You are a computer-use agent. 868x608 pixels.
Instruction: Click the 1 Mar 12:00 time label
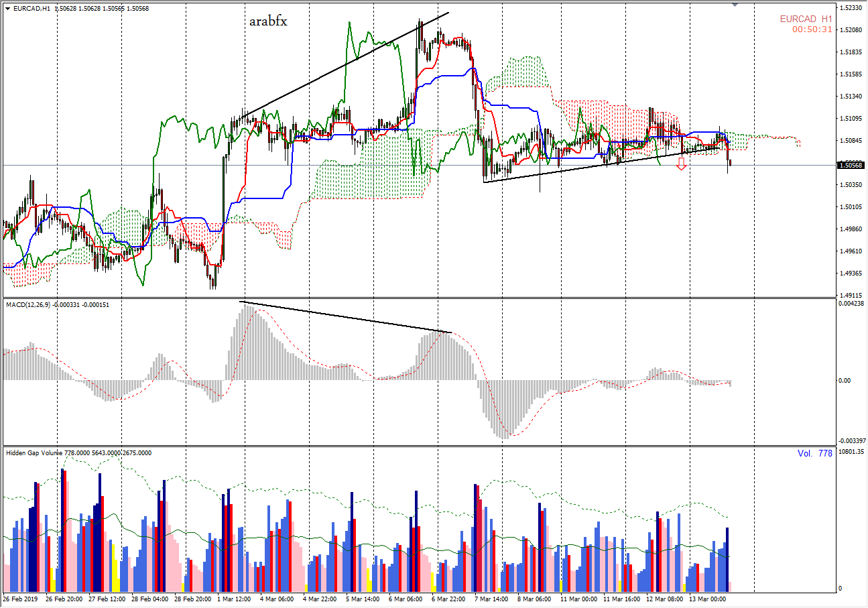click(235, 599)
